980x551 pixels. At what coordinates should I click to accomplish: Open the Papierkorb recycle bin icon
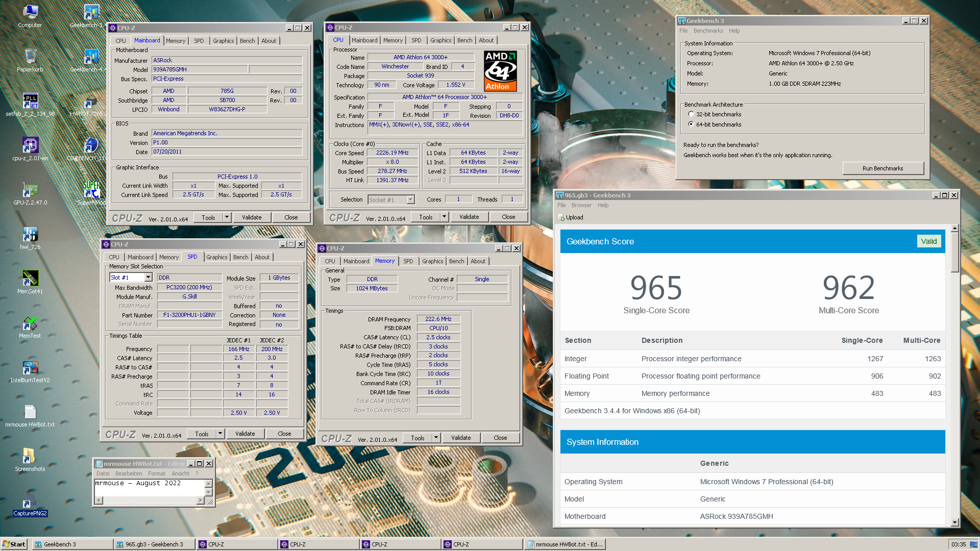pyautogui.click(x=30, y=60)
